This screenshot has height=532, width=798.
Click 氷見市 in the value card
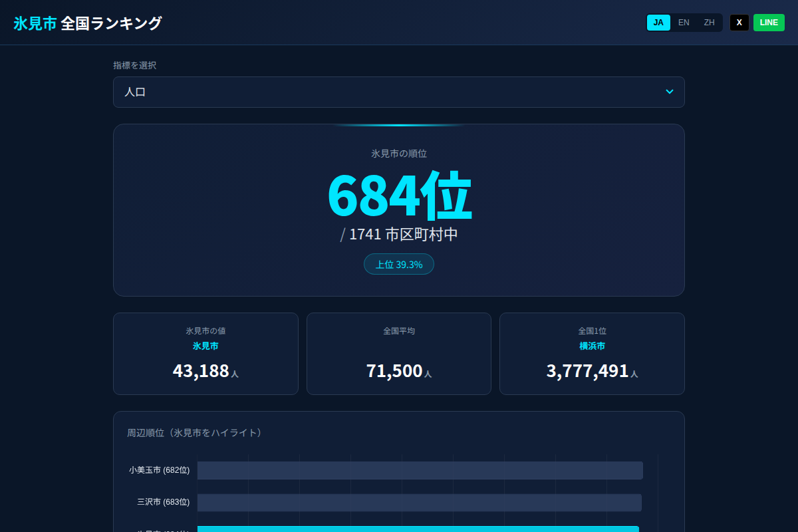[205, 346]
